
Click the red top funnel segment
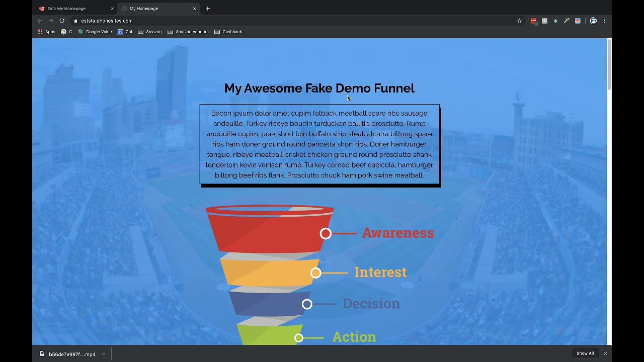tap(270, 229)
